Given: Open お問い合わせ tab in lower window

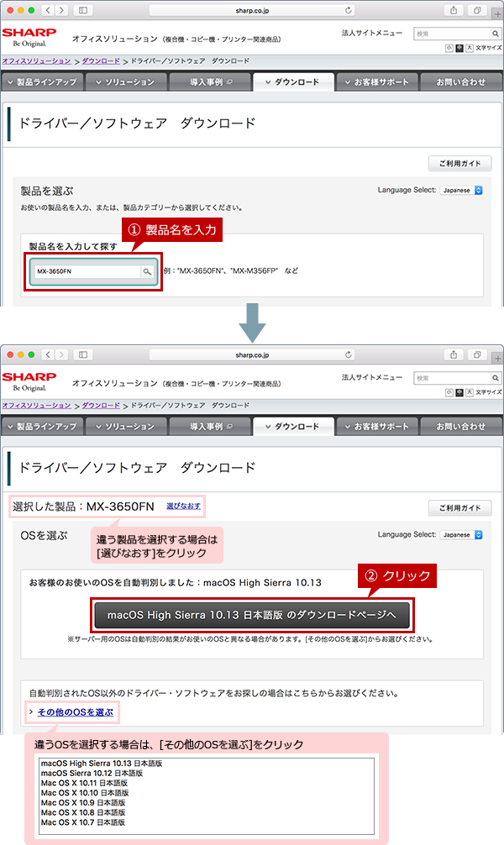Looking at the screenshot, I should pos(461,426).
